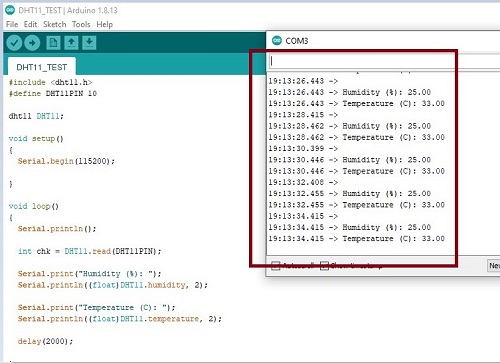Open the Sketch menu
The height and width of the screenshot is (363, 500).
[55, 24]
